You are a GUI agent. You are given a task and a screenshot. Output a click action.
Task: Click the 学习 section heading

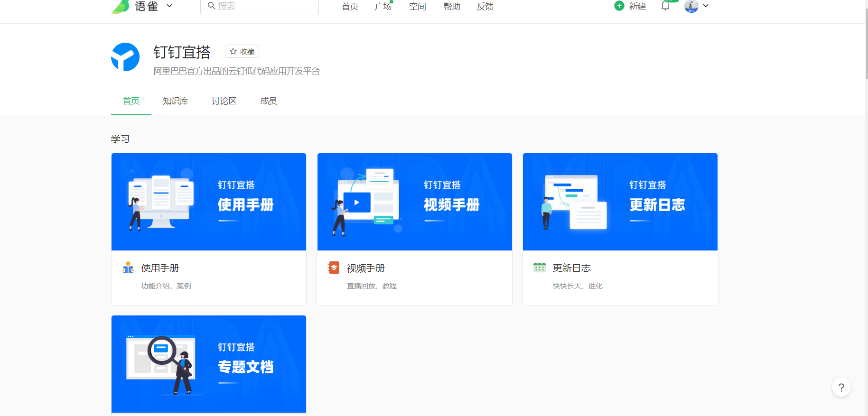pos(120,139)
